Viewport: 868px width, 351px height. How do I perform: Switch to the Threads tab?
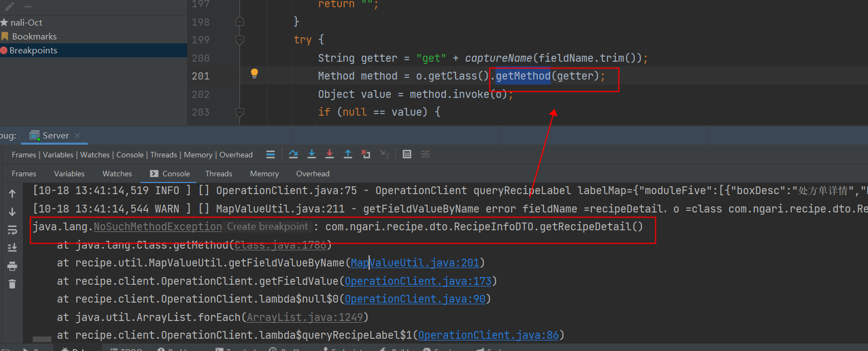[219, 174]
